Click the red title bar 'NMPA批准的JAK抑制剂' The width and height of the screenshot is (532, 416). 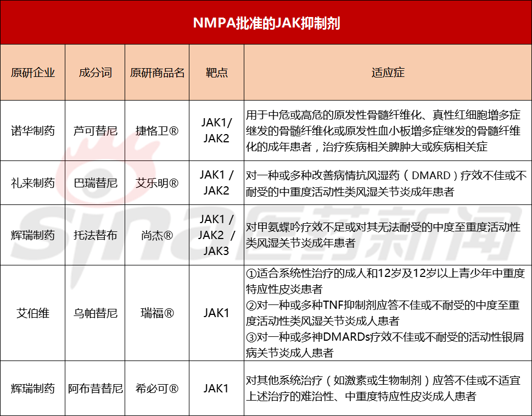point(266,22)
